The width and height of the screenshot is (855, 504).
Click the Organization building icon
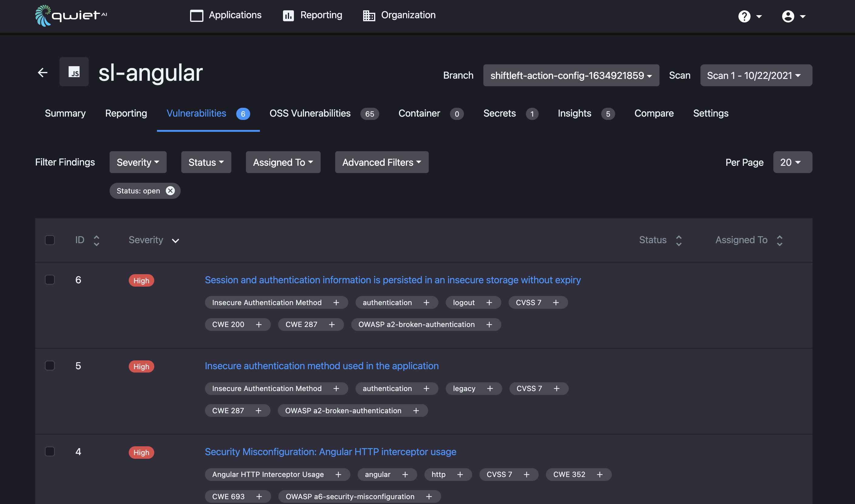[369, 15]
